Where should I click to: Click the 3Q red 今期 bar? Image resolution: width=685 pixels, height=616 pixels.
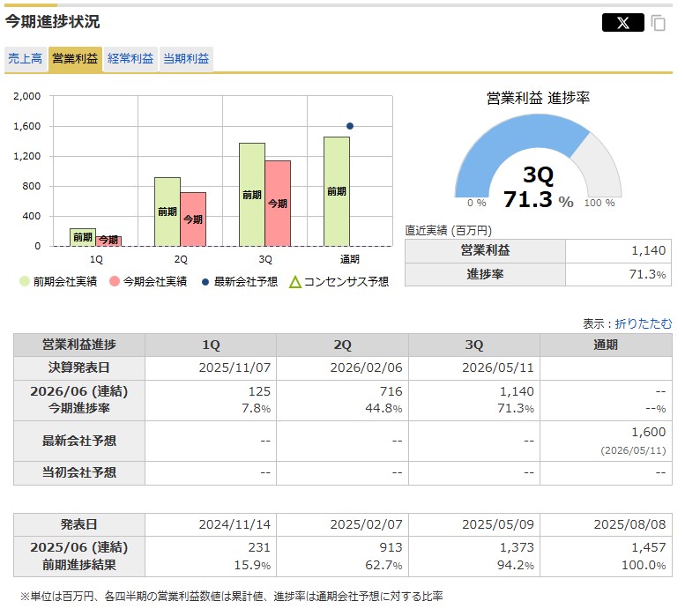click(x=278, y=204)
